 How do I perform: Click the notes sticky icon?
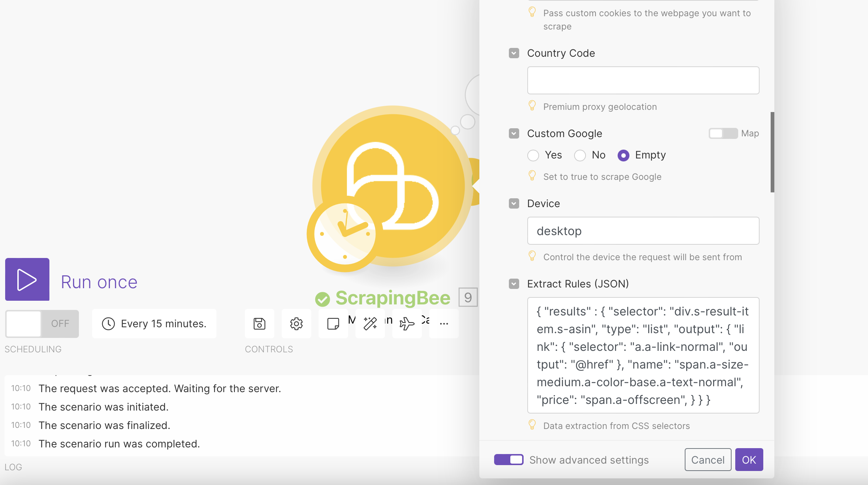pos(333,324)
